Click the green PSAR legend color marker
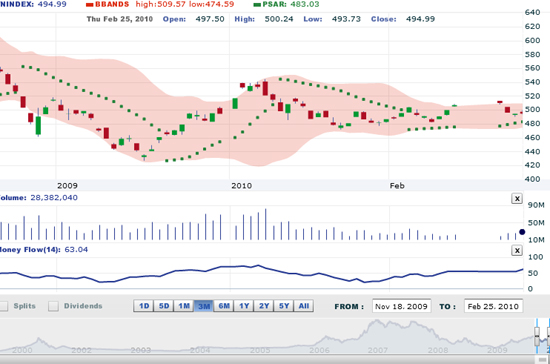Image resolution: width=550 pixels, height=364 pixels. (x=257, y=5)
